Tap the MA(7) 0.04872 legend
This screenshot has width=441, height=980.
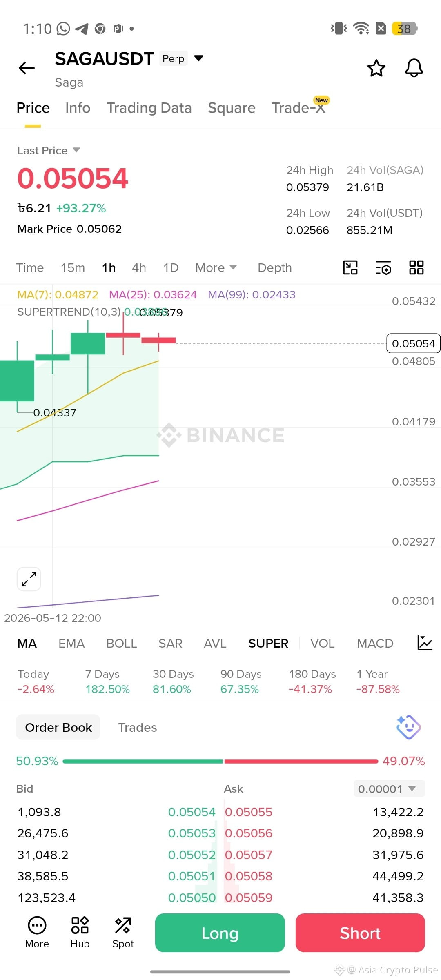point(58,294)
